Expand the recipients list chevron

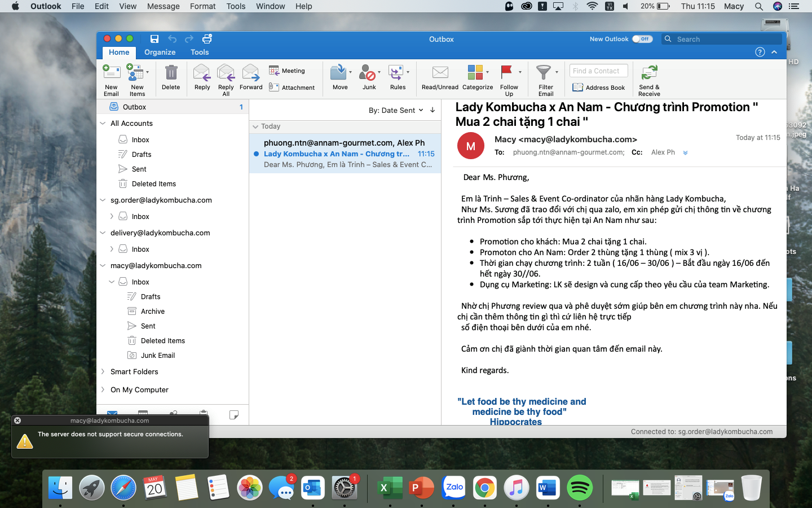[685, 152]
